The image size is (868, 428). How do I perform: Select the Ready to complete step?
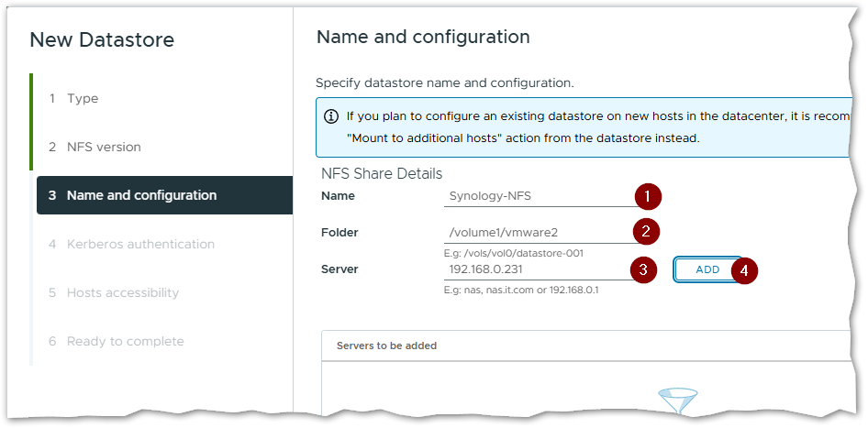[x=125, y=341]
